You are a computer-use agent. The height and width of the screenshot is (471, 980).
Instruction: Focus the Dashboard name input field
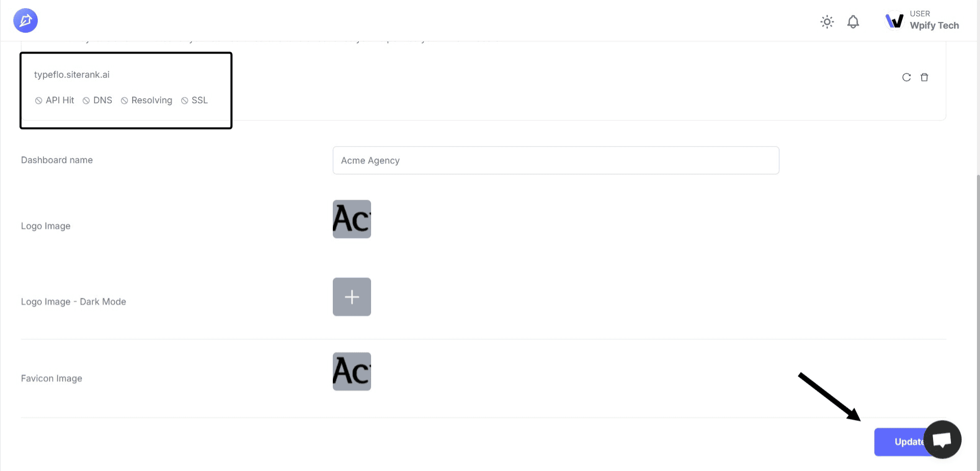[555, 160]
